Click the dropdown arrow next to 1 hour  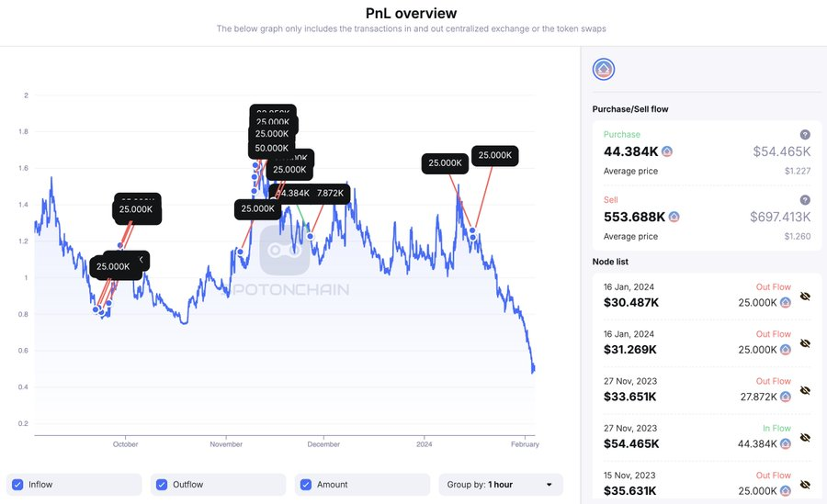[x=549, y=485]
